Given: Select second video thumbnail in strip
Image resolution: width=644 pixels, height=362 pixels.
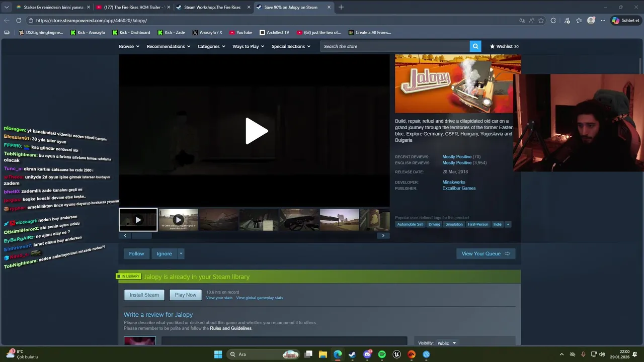Looking at the screenshot, I should (x=178, y=220).
